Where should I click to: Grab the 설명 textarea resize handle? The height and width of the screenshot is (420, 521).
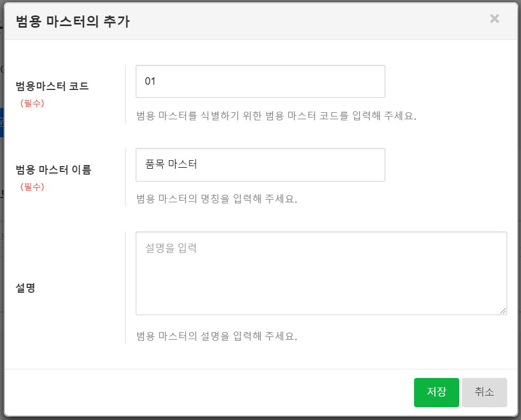(503, 311)
